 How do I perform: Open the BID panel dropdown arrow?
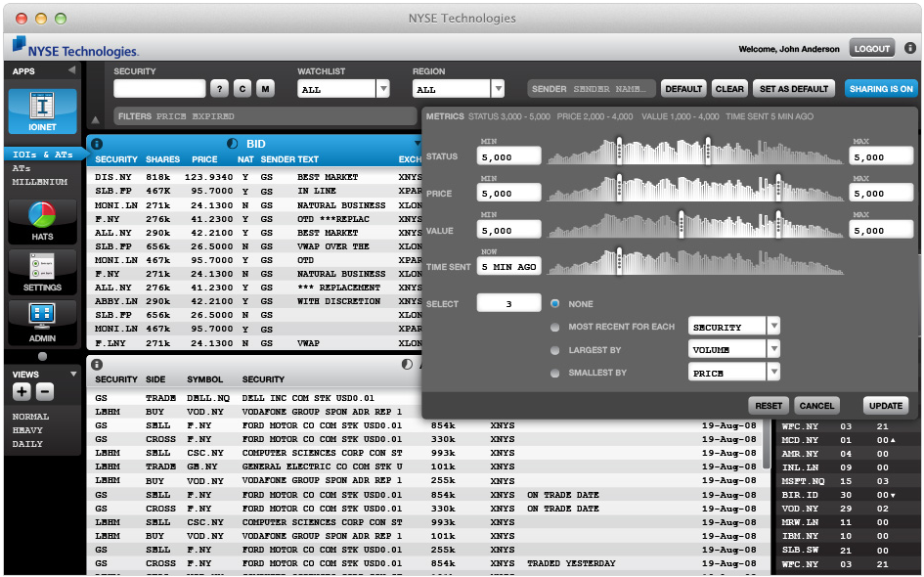[418, 143]
